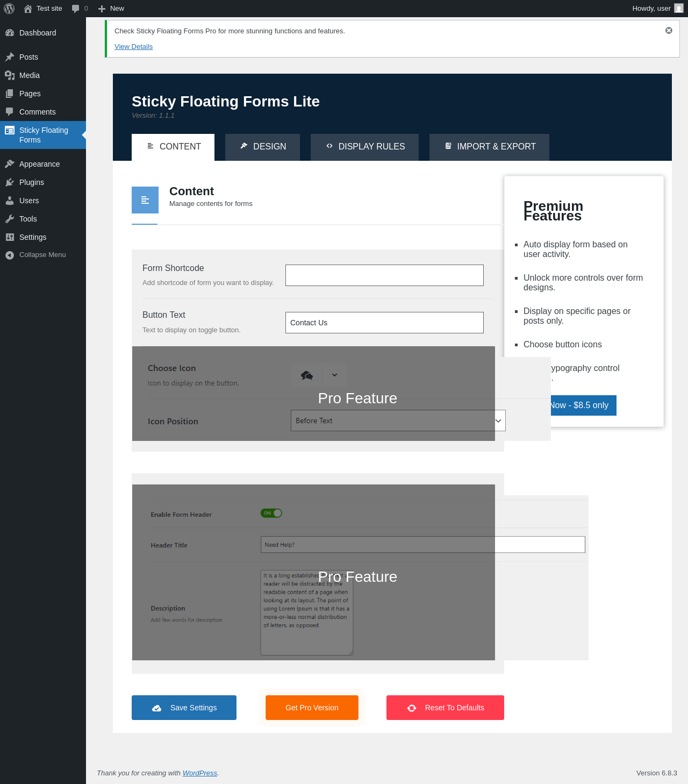The image size is (688, 784).
Task: Click Collapse Menu in the sidebar
Action: (42, 255)
